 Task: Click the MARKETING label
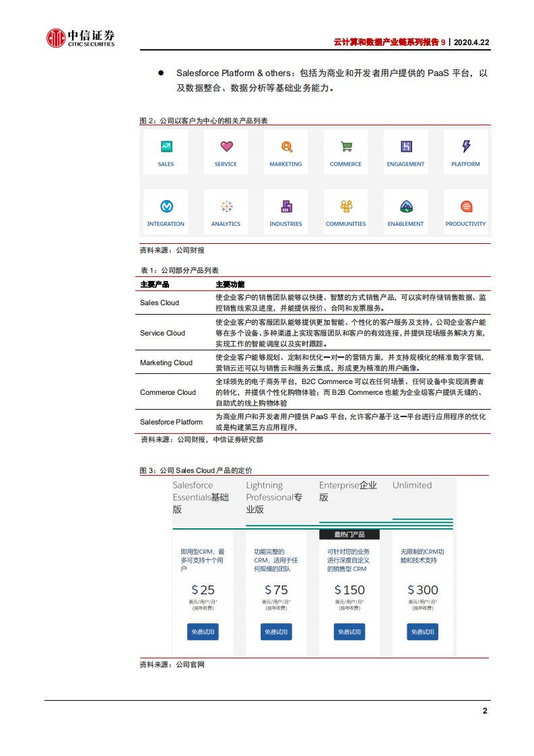click(286, 164)
